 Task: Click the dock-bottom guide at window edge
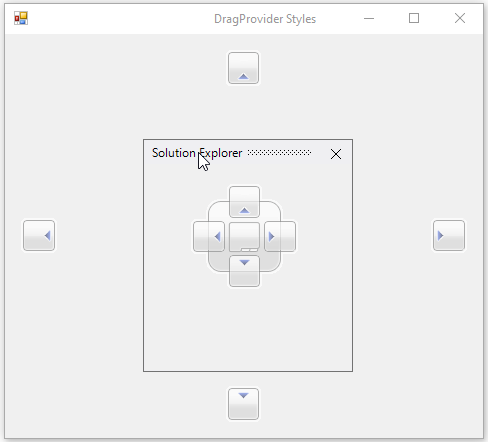pyautogui.click(x=243, y=404)
